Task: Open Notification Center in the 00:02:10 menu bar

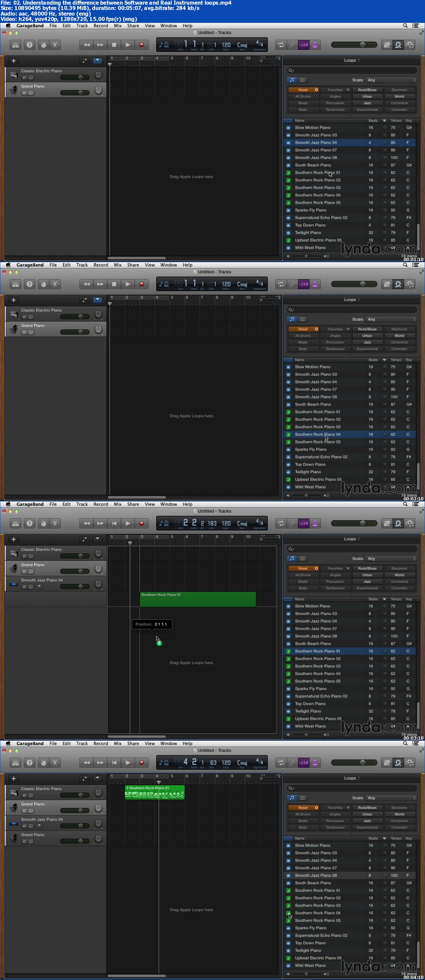Action: [416, 265]
